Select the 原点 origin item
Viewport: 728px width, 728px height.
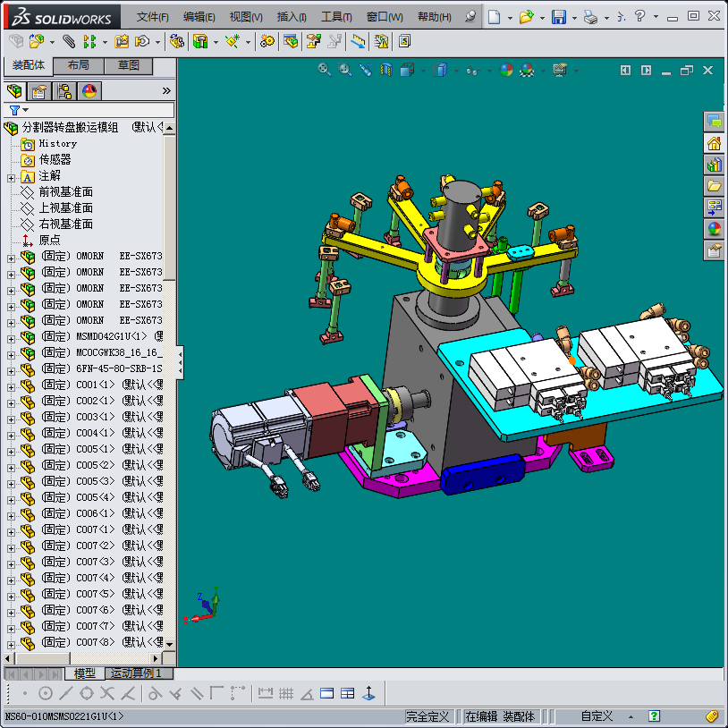point(49,240)
